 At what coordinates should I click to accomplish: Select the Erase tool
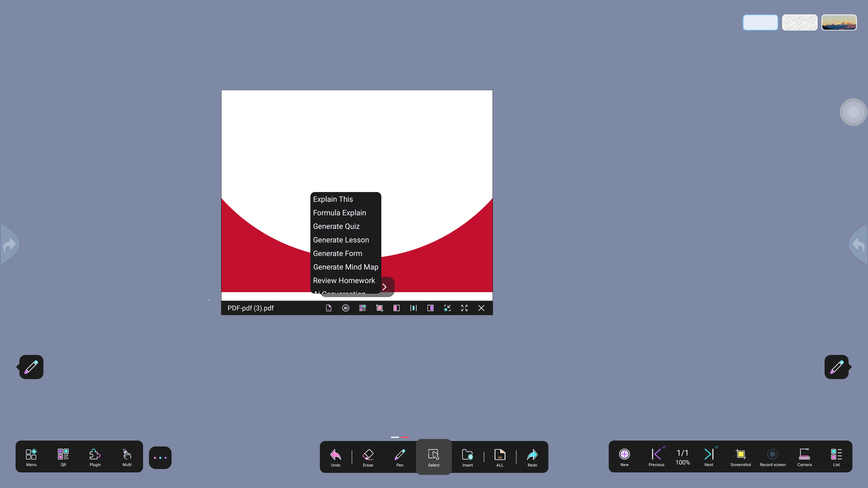tap(368, 458)
